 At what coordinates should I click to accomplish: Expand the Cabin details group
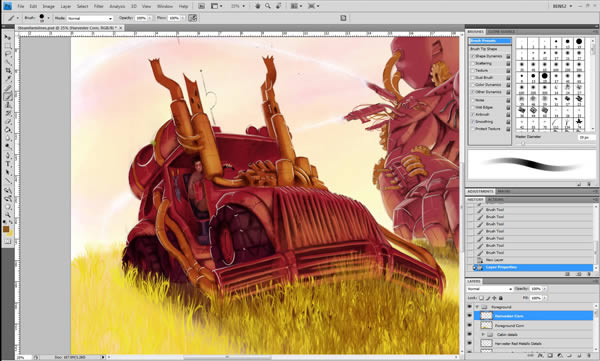point(483,334)
